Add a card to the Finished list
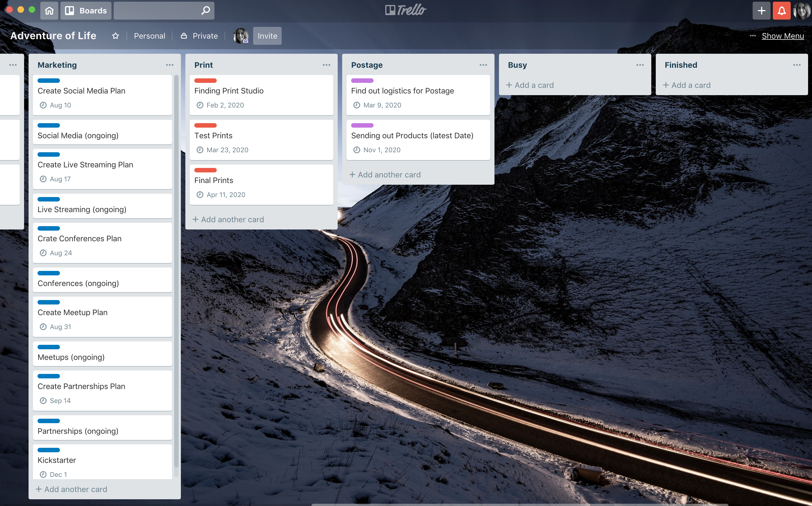The width and height of the screenshot is (812, 506). (x=687, y=85)
